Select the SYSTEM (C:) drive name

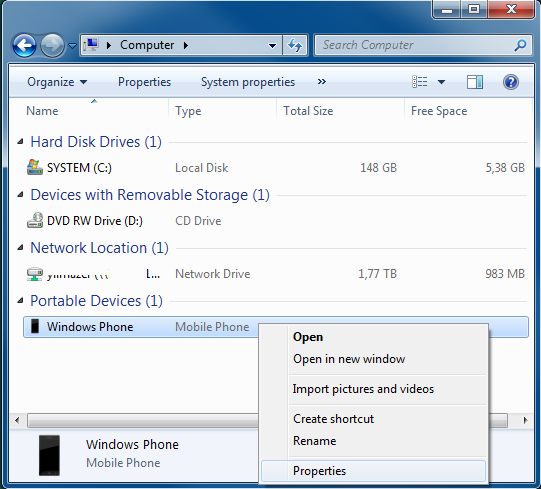pos(79,168)
